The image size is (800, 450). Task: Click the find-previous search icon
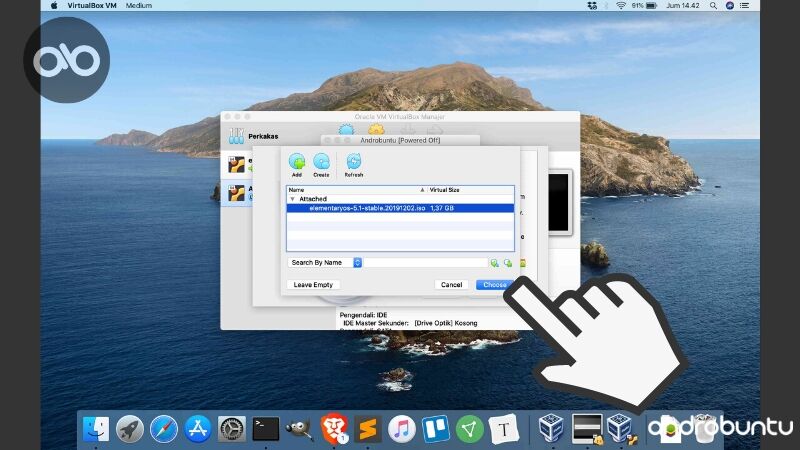tap(508, 263)
